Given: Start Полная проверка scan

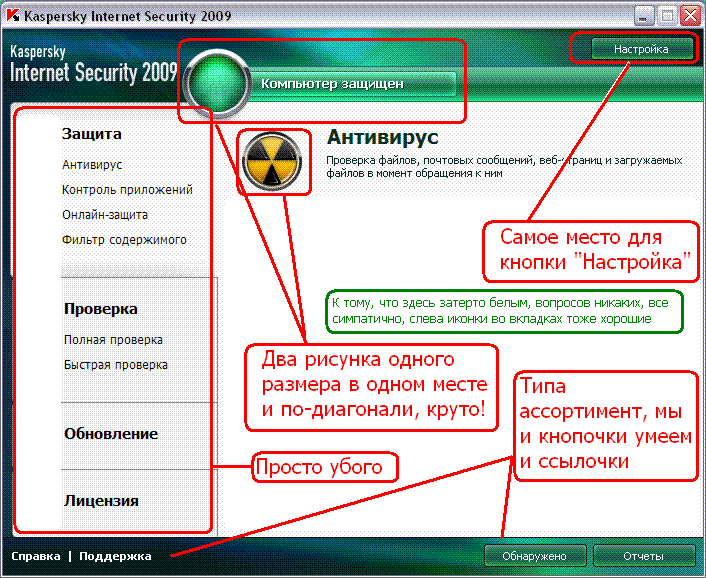Looking at the screenshot, I should coord(113,339).
